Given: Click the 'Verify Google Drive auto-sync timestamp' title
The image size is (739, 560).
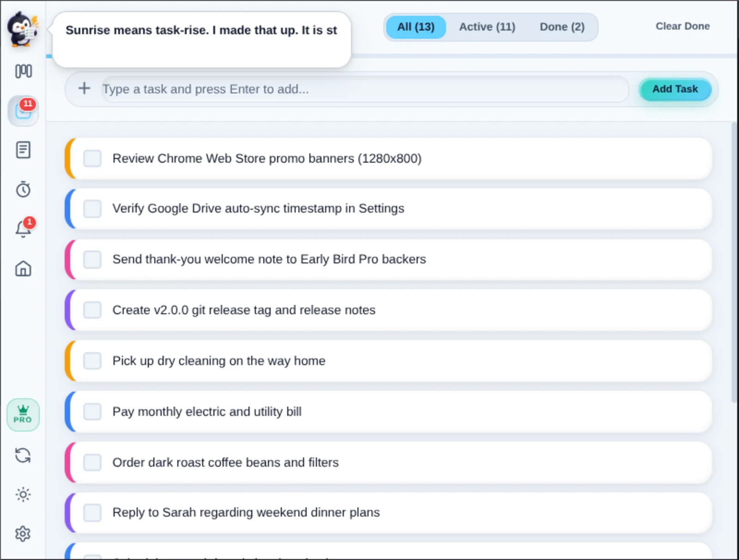Looking at the screenshot, I should coord(258,208).
